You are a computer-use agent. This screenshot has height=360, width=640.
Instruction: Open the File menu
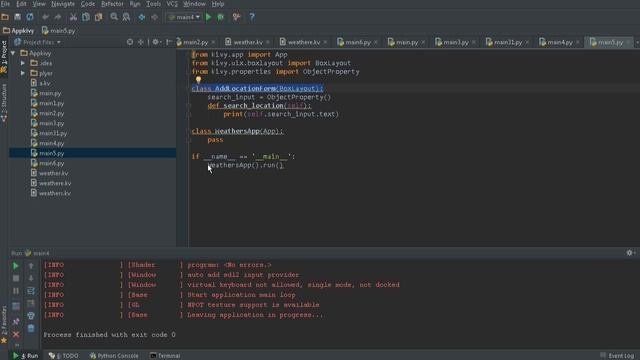(5, 4)
